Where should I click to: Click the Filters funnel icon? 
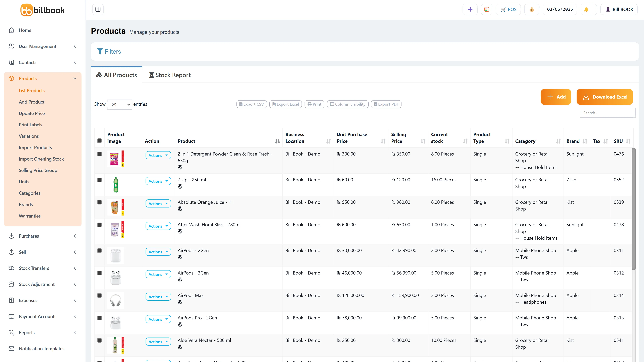[x=100, y=51]
